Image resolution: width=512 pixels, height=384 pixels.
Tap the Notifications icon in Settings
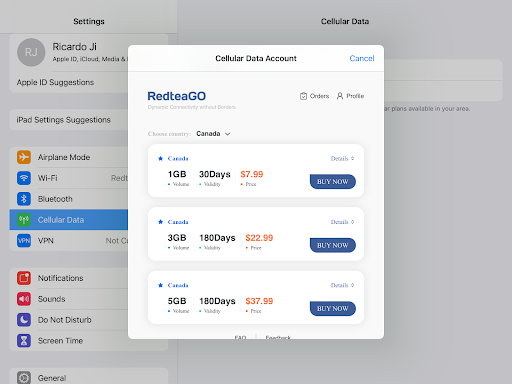[x=24, y=278]
